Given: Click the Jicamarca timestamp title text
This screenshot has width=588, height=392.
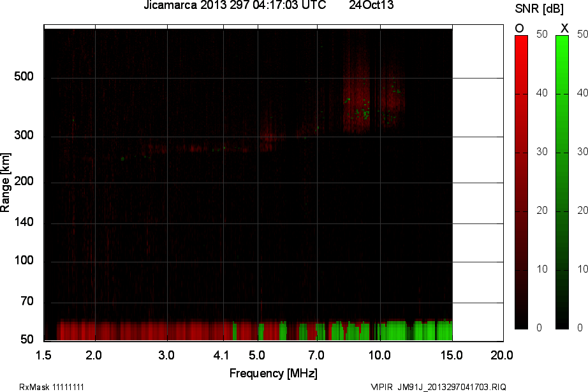Looking at the screenshot, I should pos(234,6).
